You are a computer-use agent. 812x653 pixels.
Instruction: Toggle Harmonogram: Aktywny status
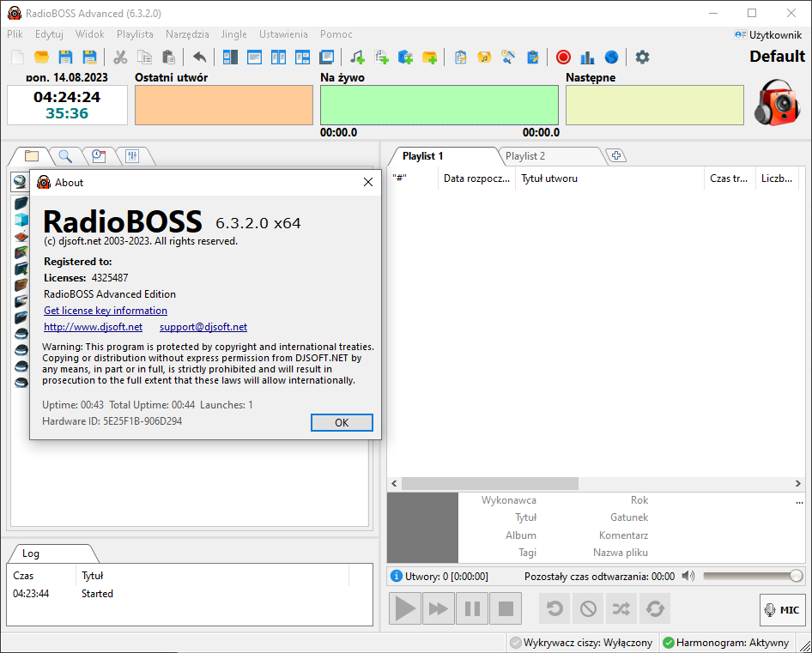click(x=726, y=643)
